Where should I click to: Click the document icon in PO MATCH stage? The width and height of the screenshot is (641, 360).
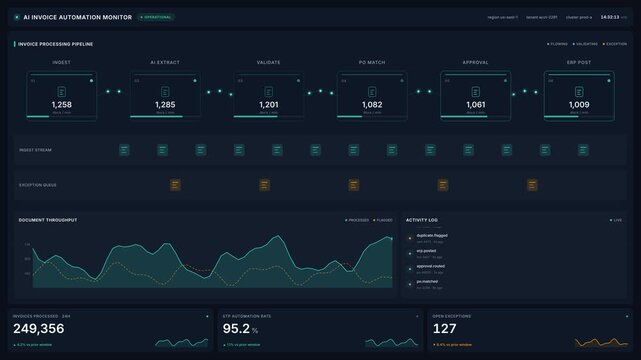(372, 92)
